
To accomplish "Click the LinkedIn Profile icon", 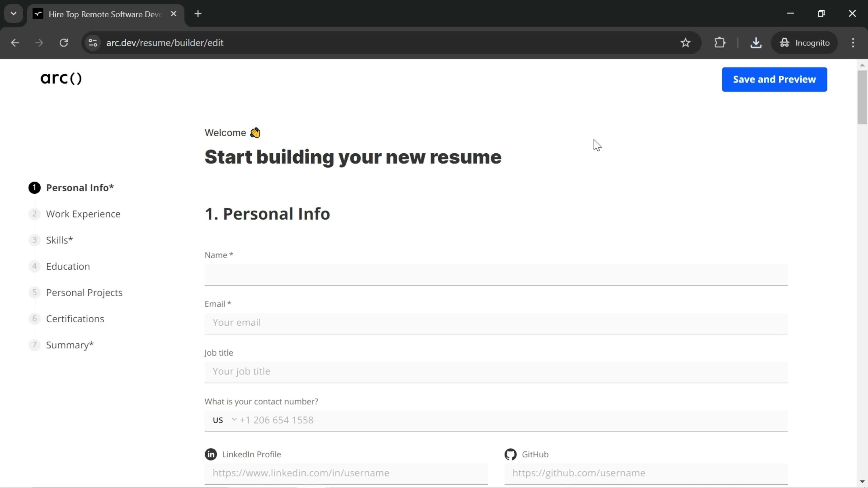I will [x=211, y=454].
